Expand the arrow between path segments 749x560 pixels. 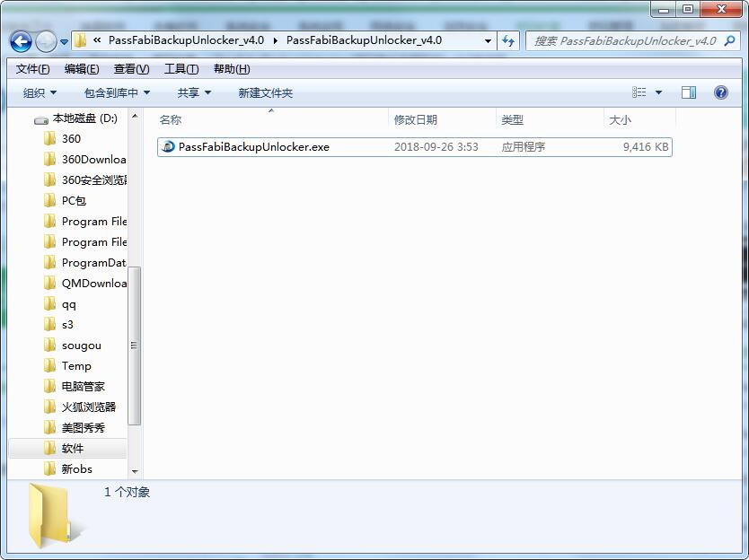coord(276,41)
